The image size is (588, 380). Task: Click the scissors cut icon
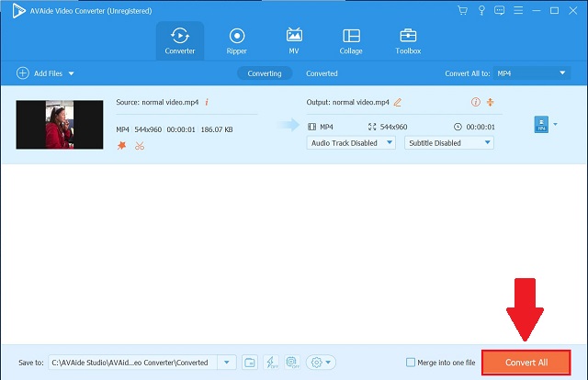pyautogui.click(x=140, y=145)
